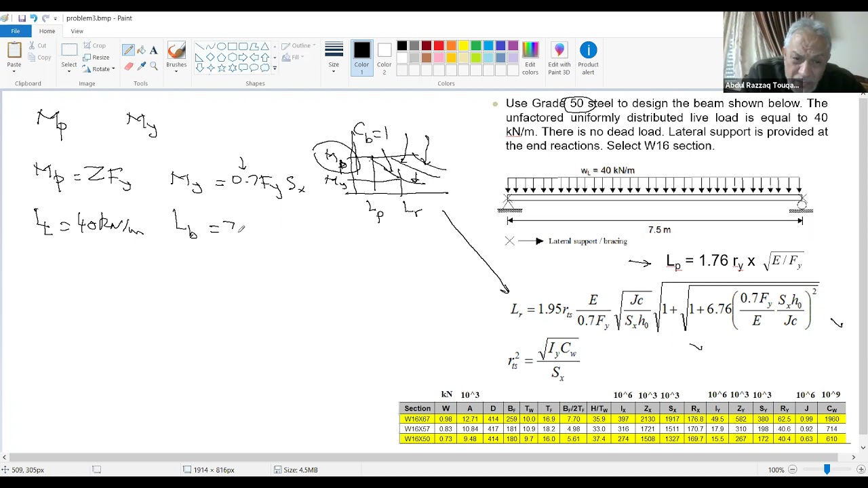View the Product alert
Viewport: 868px width, 488px height.
[x=588, y=59]
